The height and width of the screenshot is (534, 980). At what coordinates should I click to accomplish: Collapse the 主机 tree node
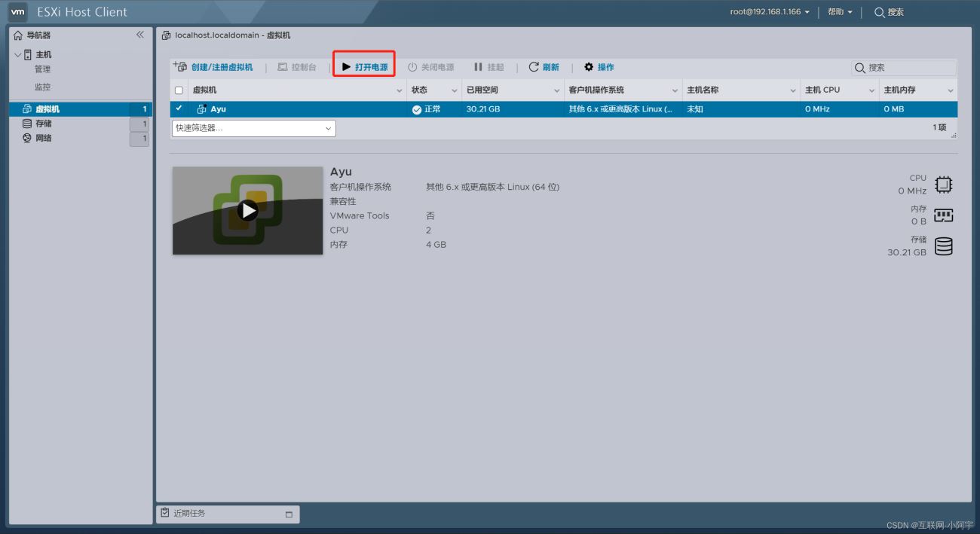(18, 55)
